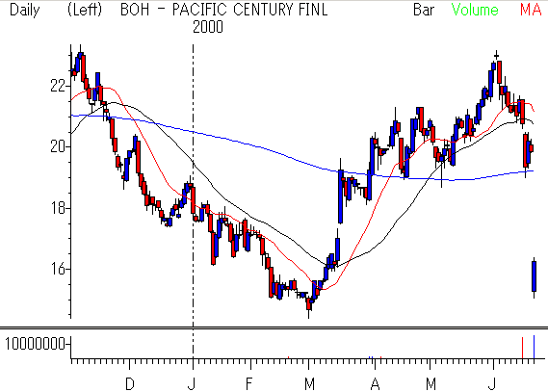Click the '(Left)' axis label
548x392 pixels.
85,10
